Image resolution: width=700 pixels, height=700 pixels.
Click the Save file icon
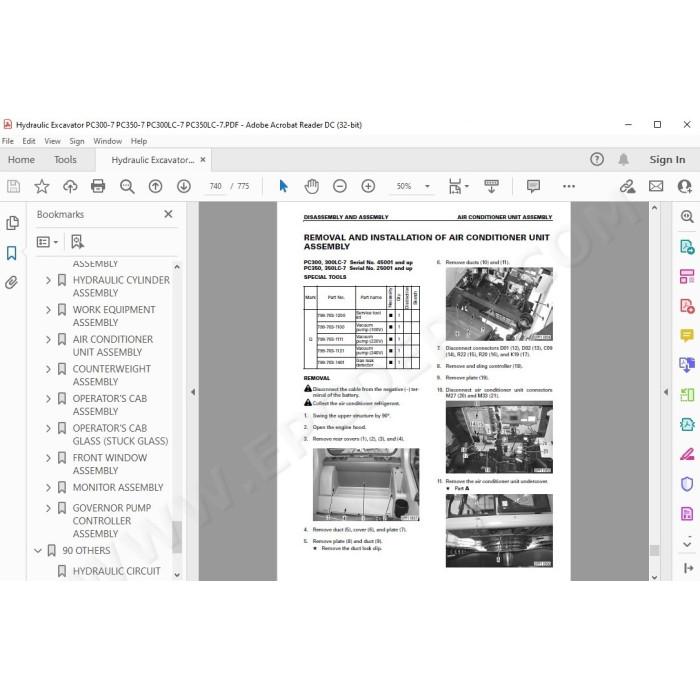[x=13, y=186]
